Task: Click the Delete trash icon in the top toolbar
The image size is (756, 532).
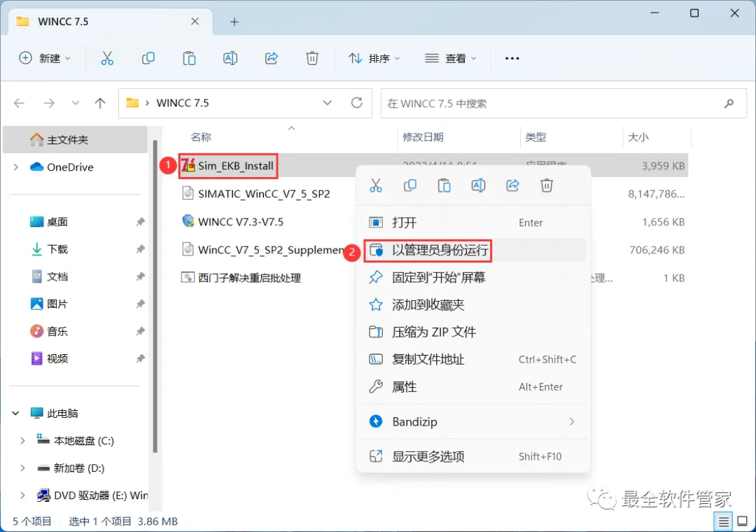Action: tap(312, 58)
